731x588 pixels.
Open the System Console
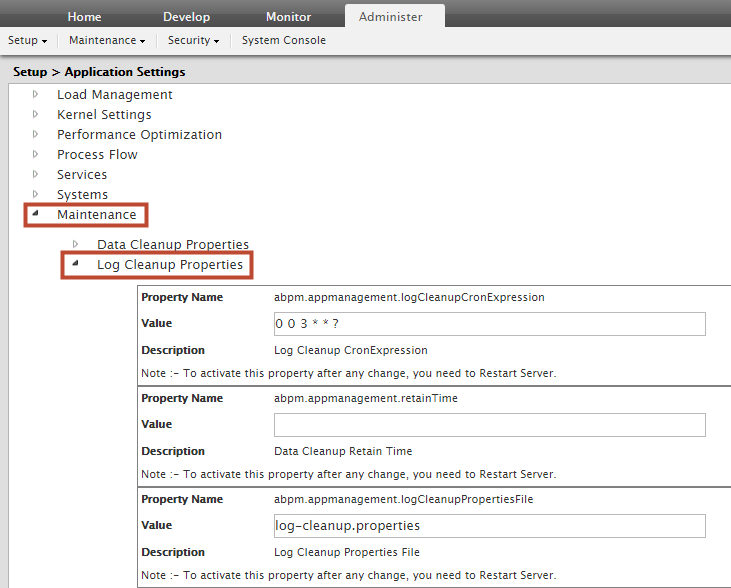coord(283,40)
